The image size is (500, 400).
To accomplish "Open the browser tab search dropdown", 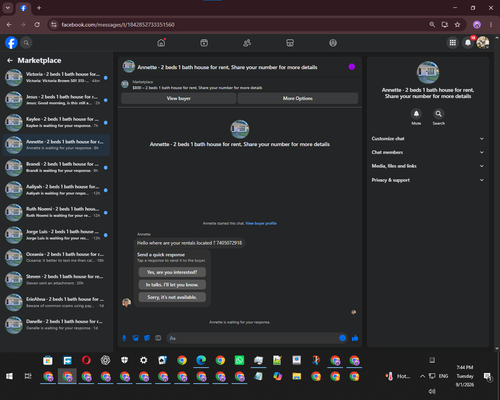I will [x=8, y=8].
